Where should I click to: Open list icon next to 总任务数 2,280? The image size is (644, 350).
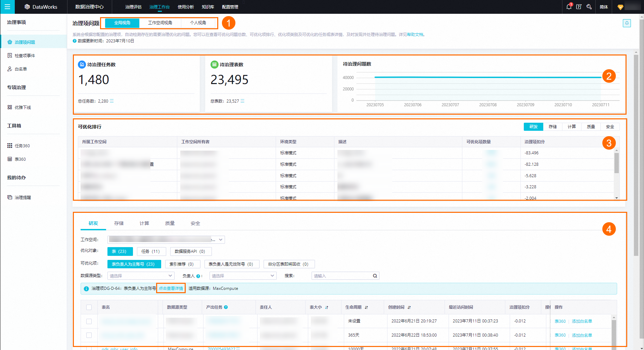coord(112,101)
